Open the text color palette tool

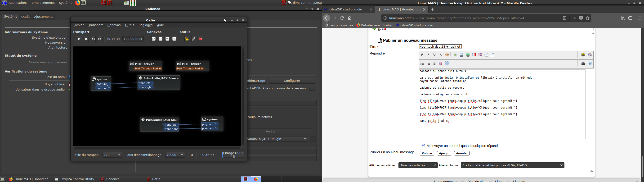(x=447, y=55)
